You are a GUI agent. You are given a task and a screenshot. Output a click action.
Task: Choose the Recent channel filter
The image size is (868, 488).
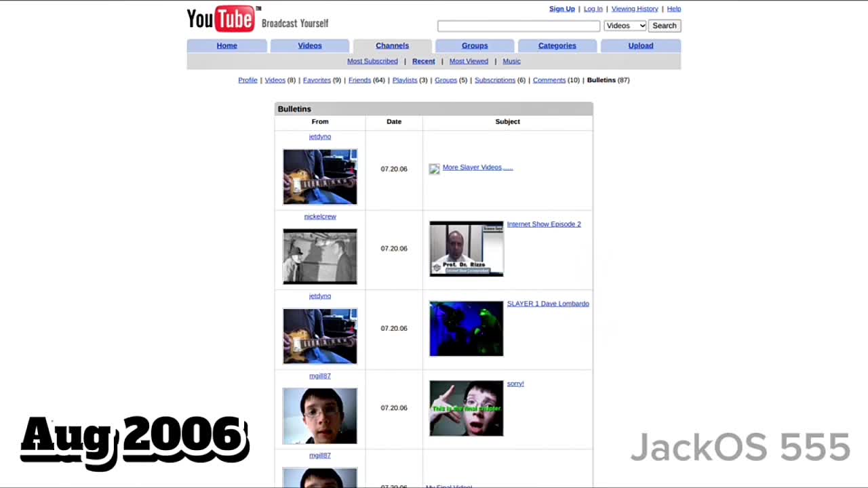(423, 61)
